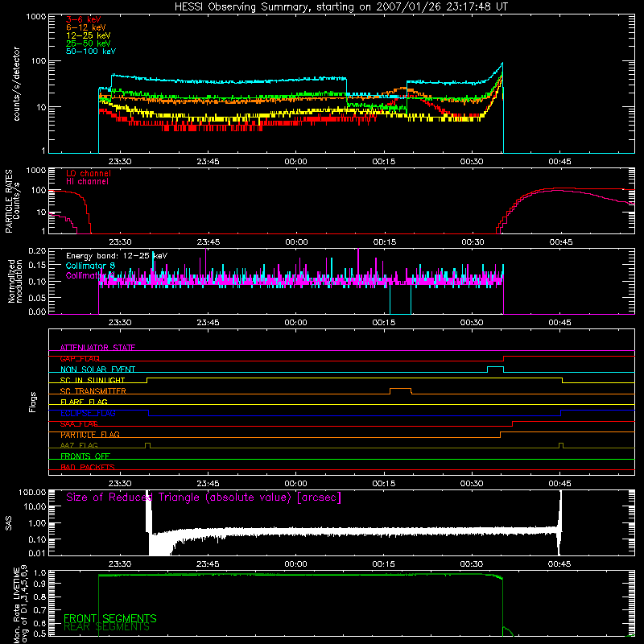
Task: Select the yellow 12-25 keV legend entry
Action: tap(88, 35)
